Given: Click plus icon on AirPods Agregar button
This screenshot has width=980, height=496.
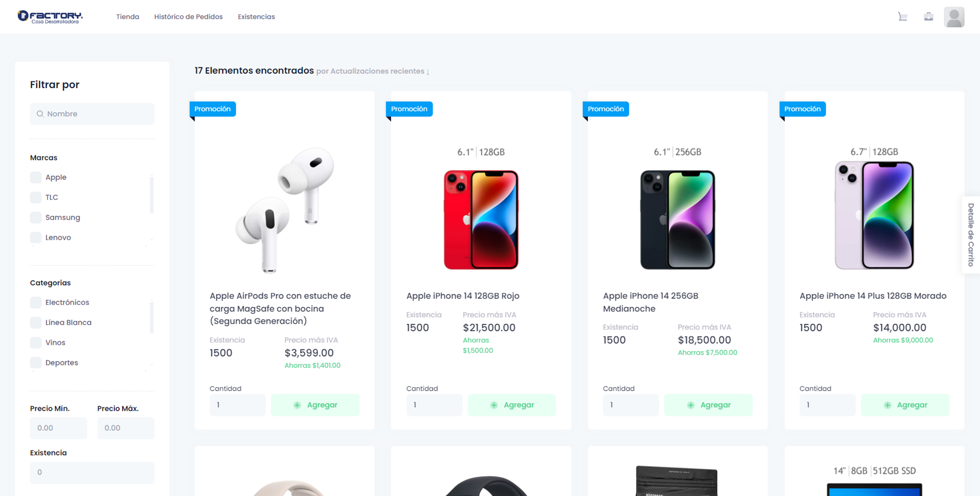Looking at the screenshot, I should (x=297, y=405).
